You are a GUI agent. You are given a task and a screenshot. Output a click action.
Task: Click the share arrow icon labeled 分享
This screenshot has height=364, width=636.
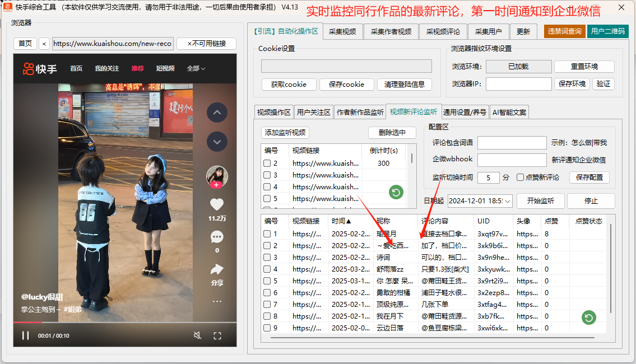217,269
